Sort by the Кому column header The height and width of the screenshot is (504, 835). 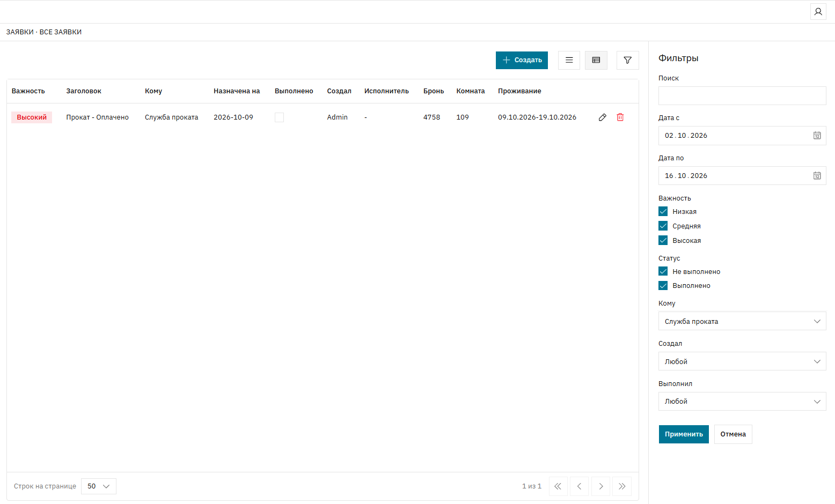point(153,91)
